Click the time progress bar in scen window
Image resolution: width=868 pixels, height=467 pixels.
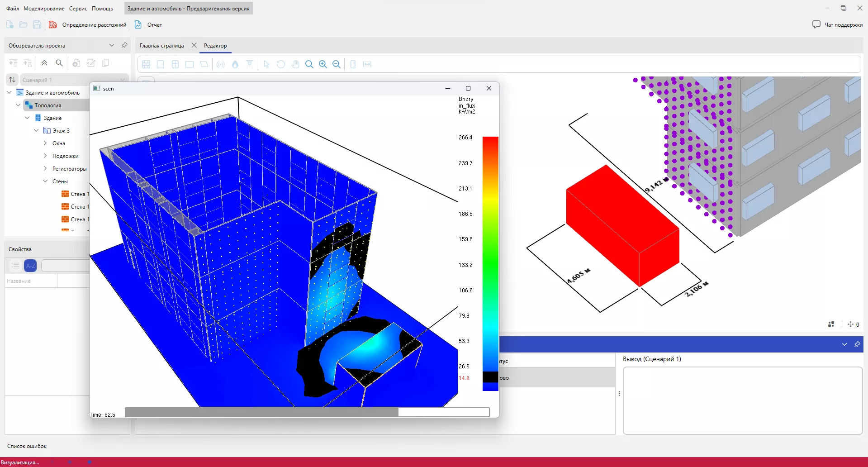click(x=307, y=412)
